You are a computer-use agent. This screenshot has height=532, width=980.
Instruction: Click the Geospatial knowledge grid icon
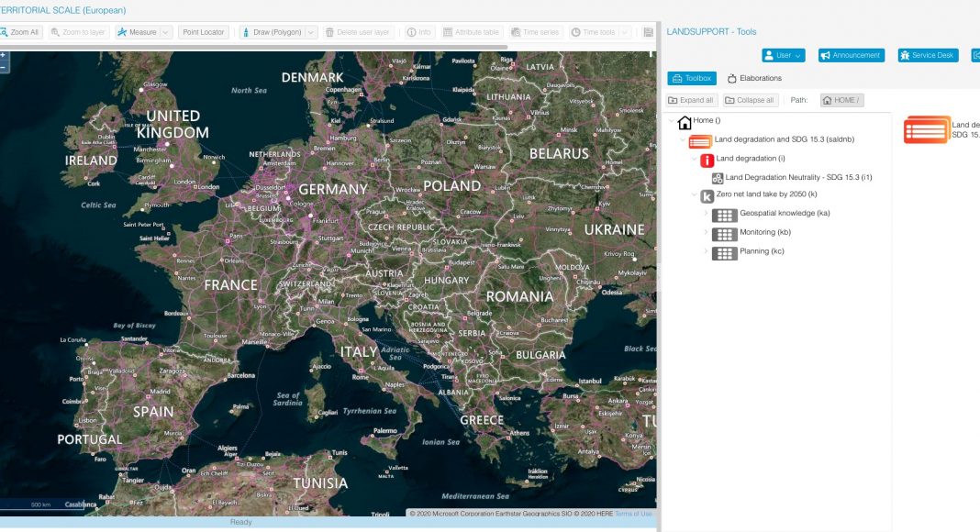(x=724, y=216)
